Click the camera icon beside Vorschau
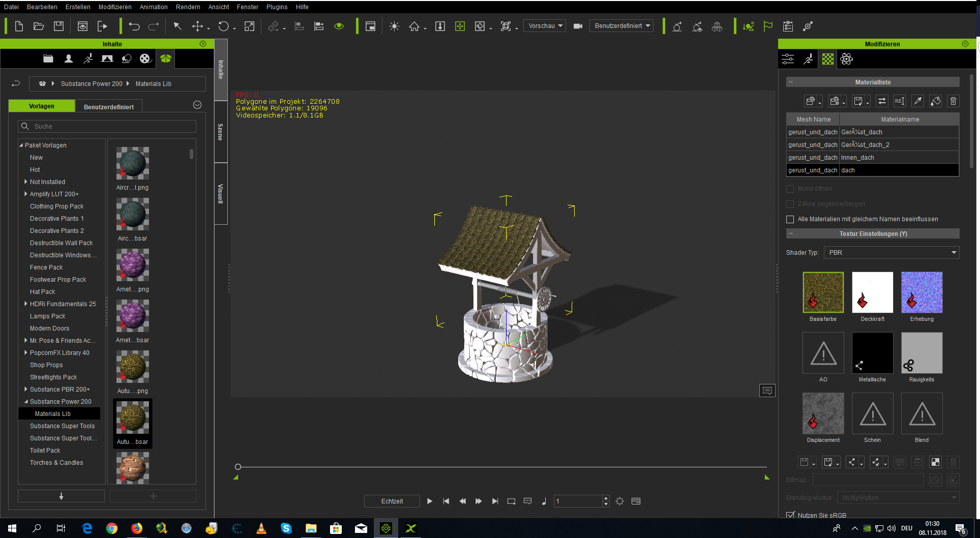Screen dimensions: 980x538 (x=578, y=26)
